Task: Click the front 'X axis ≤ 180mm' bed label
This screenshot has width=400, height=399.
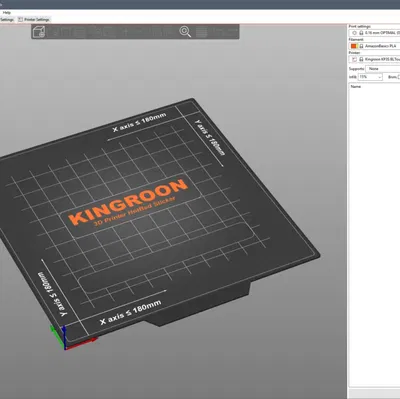Action: 131,312
